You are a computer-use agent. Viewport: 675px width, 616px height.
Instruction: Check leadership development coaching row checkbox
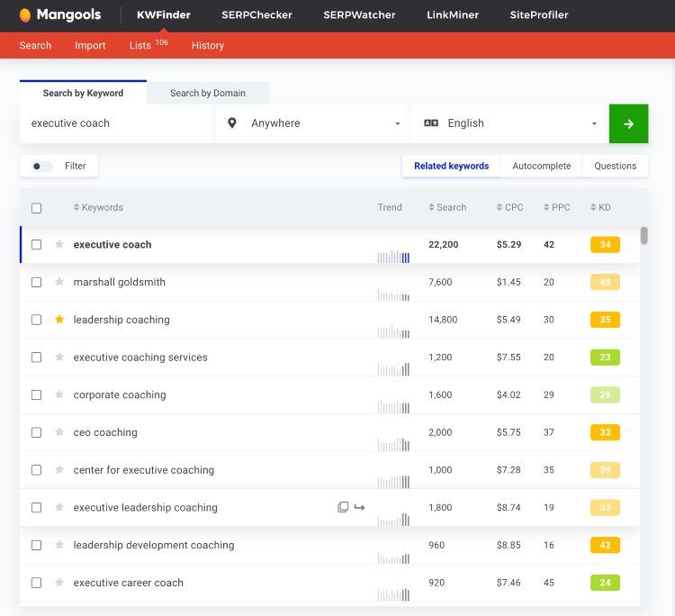(37, 545)
